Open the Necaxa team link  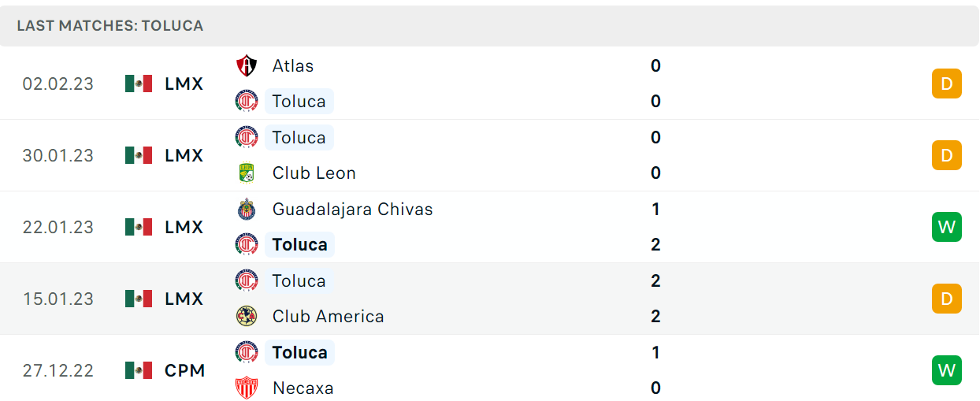pos(303,388)
